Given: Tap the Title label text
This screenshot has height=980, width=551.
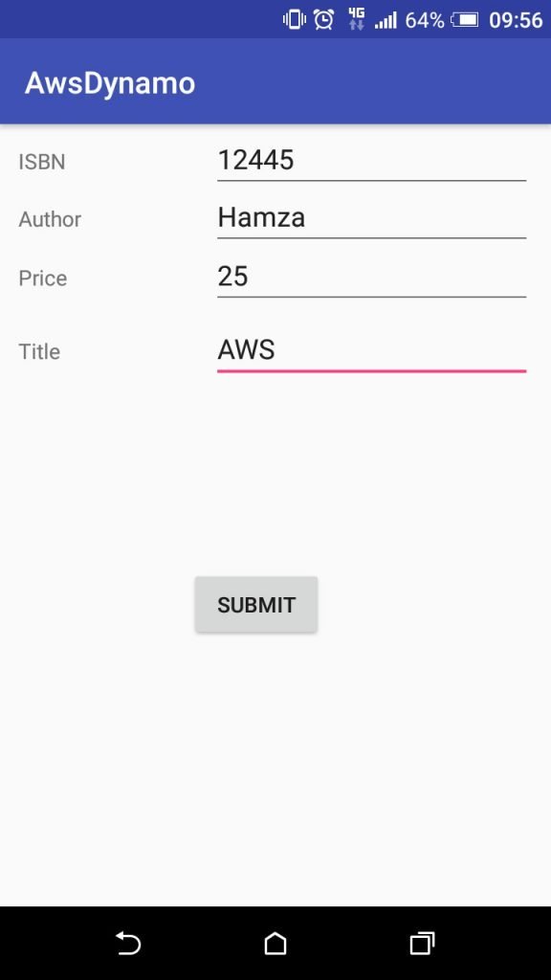Looking at the screenshot, I should coord(39,351).
